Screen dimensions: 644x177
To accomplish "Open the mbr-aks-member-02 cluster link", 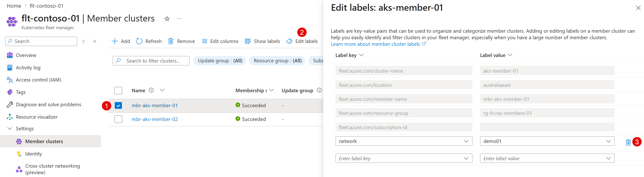I will coord(155,119).
